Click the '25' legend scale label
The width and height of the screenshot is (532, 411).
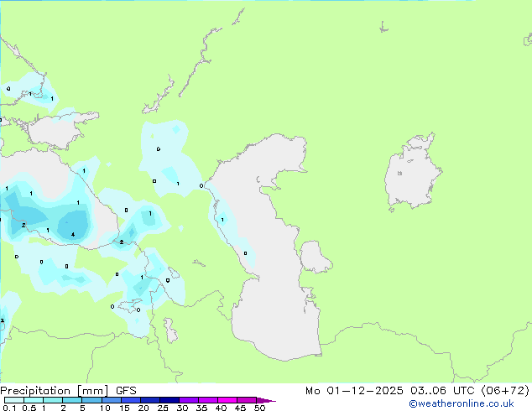click(x=163, y=408)
